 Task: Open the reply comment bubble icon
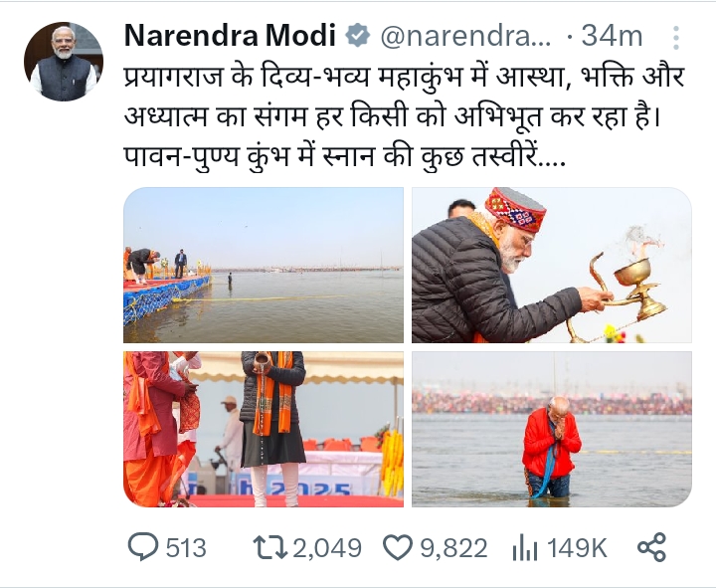click(143, 547)
